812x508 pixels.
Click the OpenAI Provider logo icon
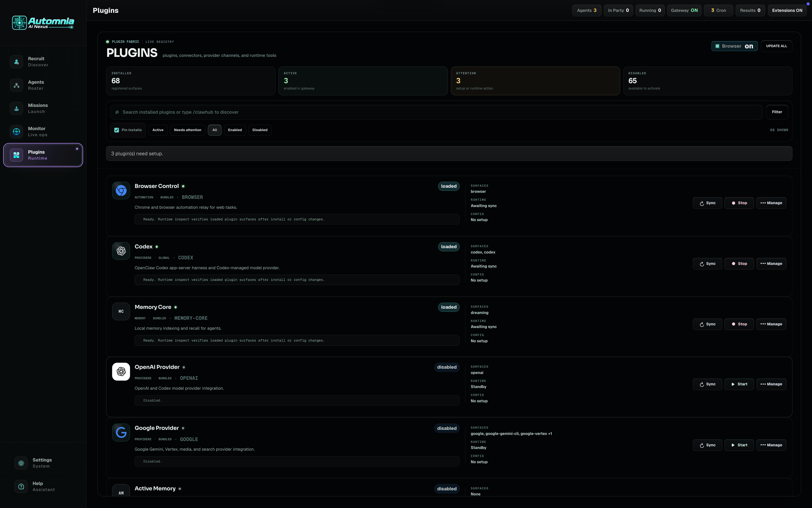121,372
